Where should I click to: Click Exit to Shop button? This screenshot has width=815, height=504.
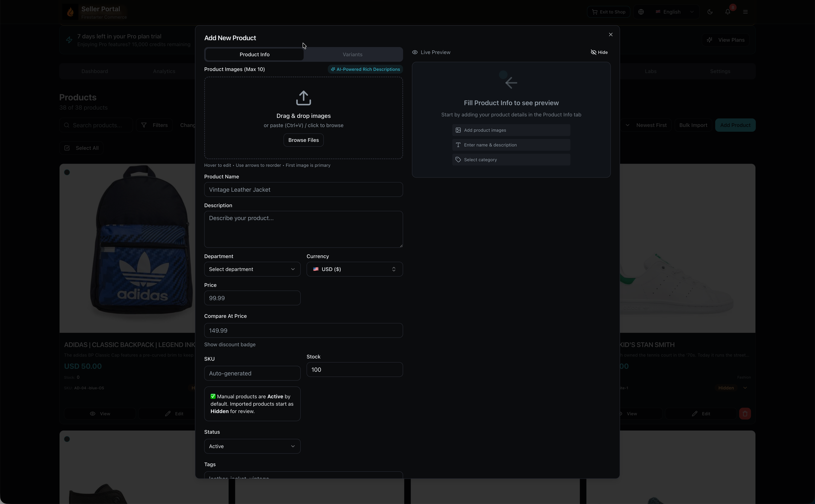tap(608, 12)
